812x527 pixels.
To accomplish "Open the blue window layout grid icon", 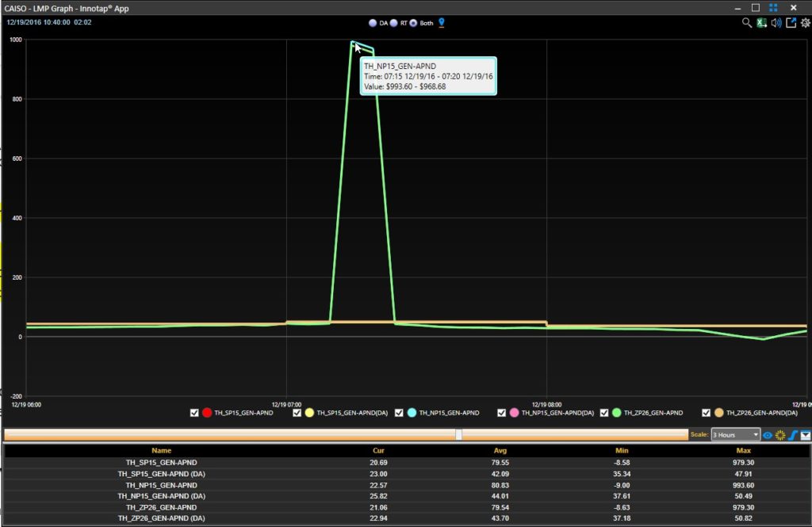I will click(x=773, y=8).
